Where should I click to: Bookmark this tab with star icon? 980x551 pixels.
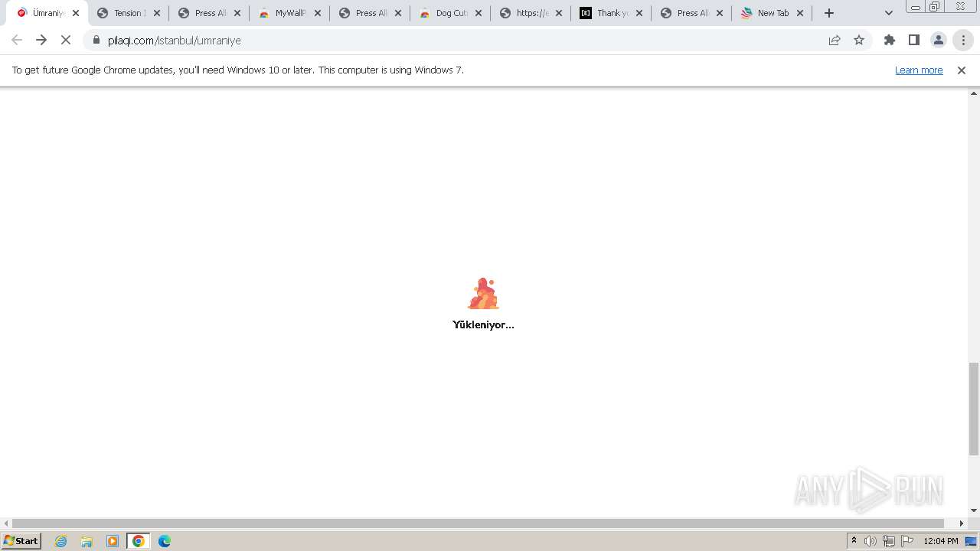coord(859,41)
